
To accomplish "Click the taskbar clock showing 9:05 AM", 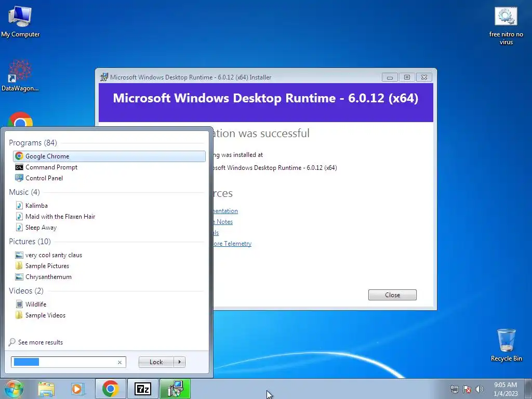I will (506, 389).
